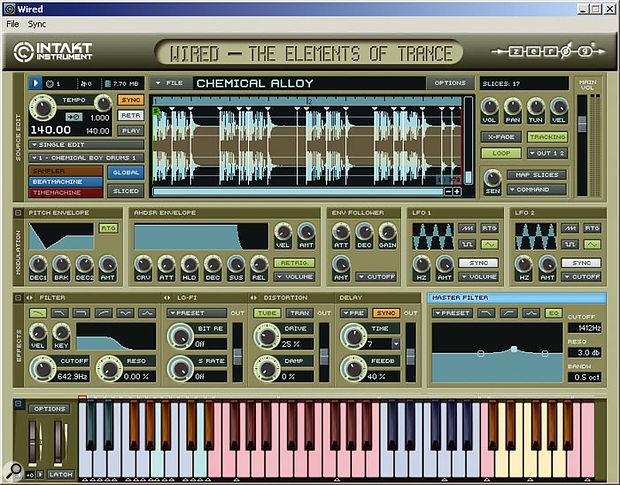Select band shape icon in Master Filter

(x=531, y=313)
